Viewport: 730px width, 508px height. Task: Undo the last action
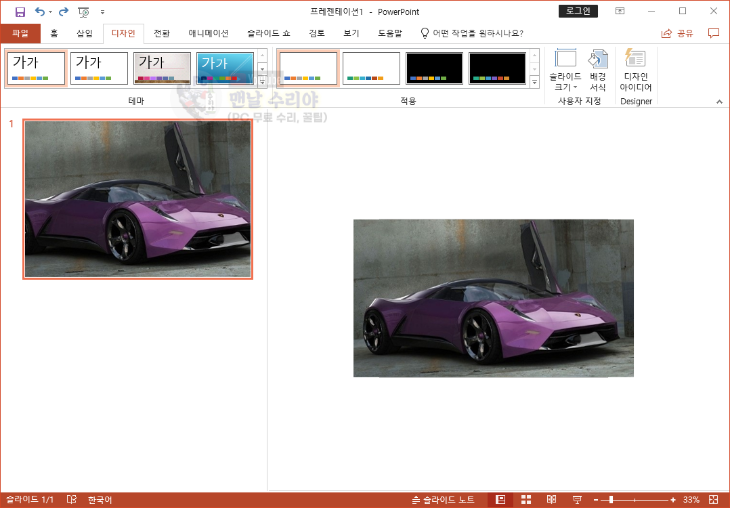point(40,12)
